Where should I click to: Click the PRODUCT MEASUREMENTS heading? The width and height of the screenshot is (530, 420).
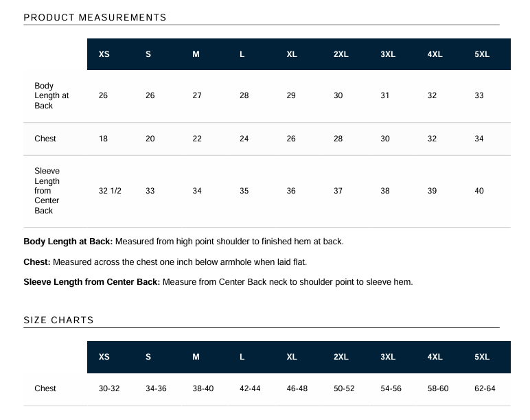point(95,17)
